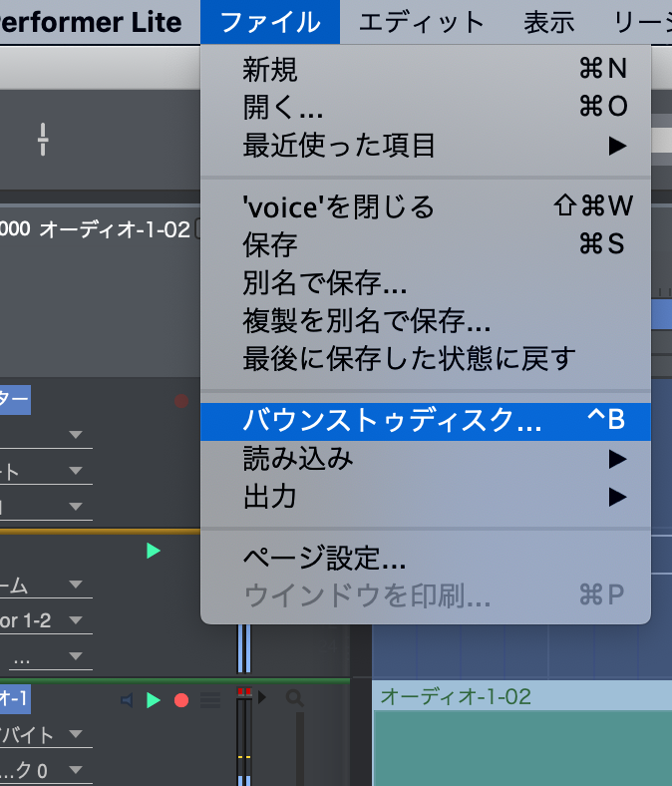This screenshot has height=786, width=672.
Task: Click the オーディオ-1 level meter
Action: 244,737
